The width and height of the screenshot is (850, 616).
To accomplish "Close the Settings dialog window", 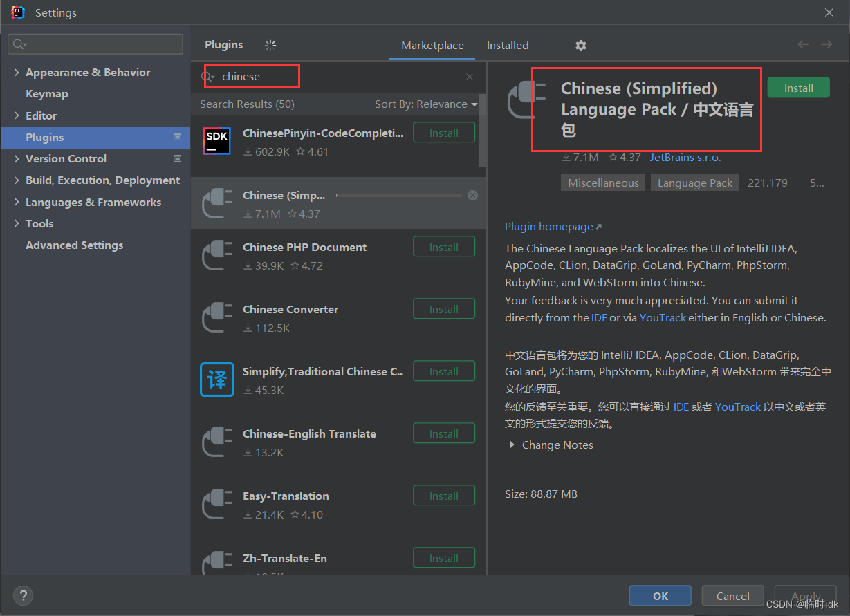I will [x=829, y=12].
